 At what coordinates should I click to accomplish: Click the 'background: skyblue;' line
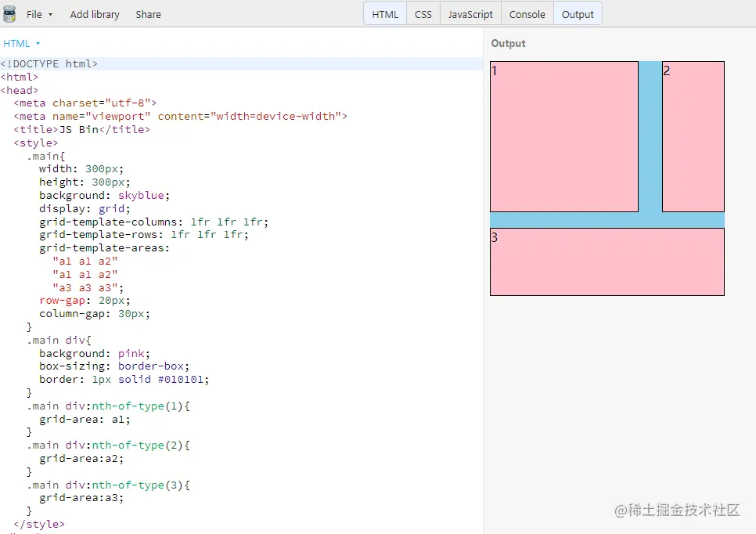pyautogui.click(x=105, y=196)
